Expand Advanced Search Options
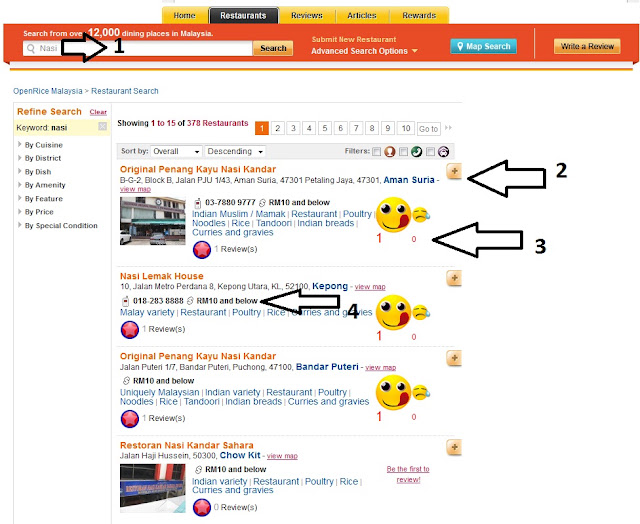640x524 pixels. click(x=364, y=51)
